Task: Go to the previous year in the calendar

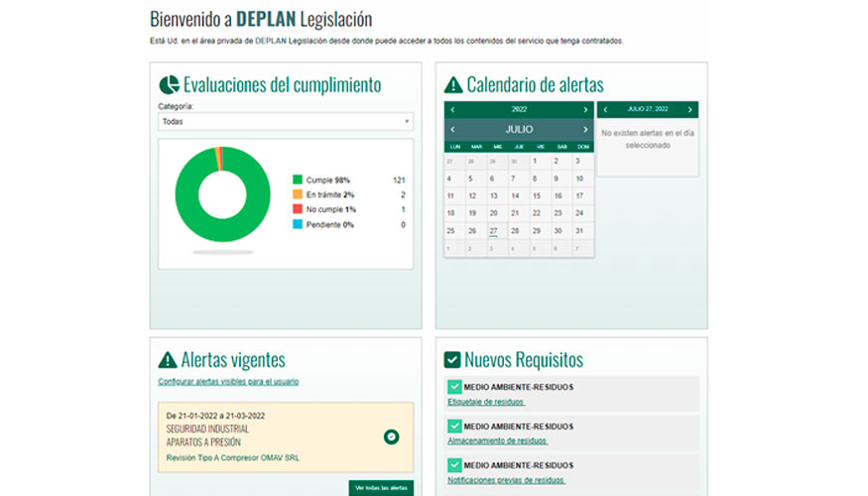Action: 452,109
